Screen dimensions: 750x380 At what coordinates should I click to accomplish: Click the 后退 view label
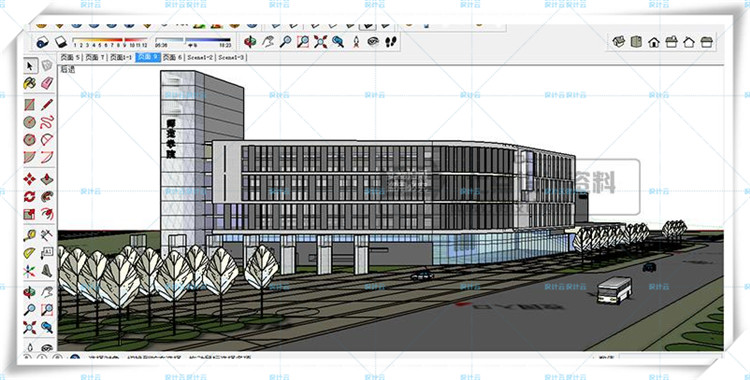(67, 69)
